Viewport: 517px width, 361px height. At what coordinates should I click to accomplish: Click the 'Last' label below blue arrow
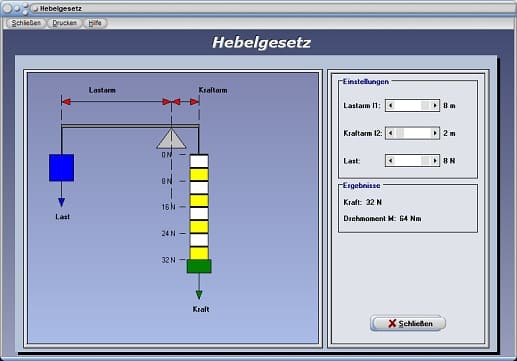(62, 217)
